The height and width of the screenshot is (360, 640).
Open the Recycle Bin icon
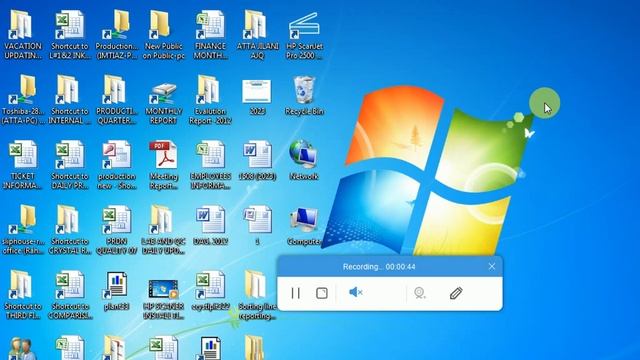pyautogui.click(x=304, y=96)
